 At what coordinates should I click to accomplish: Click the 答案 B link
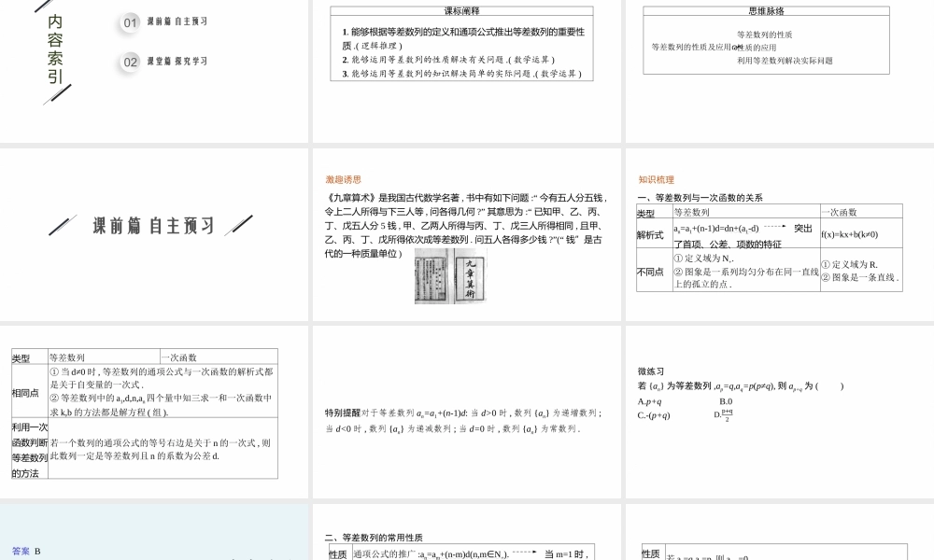(x=21, y=550)
